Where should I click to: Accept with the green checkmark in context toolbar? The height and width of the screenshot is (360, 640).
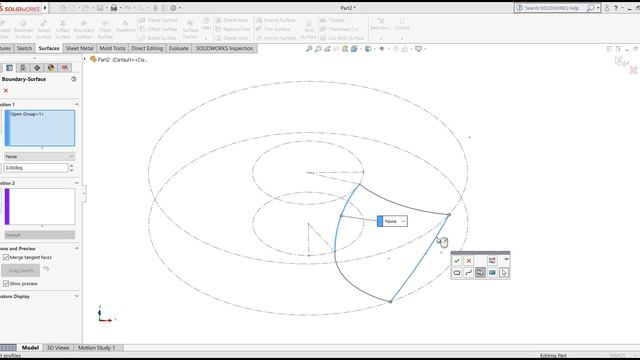[x=457, y=261]
